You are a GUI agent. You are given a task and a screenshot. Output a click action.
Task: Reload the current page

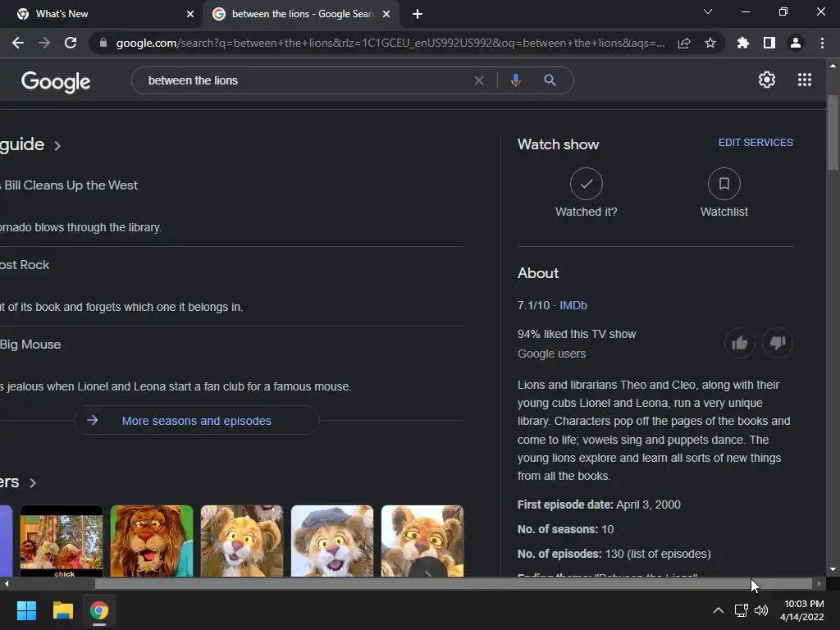pos(71,43)
